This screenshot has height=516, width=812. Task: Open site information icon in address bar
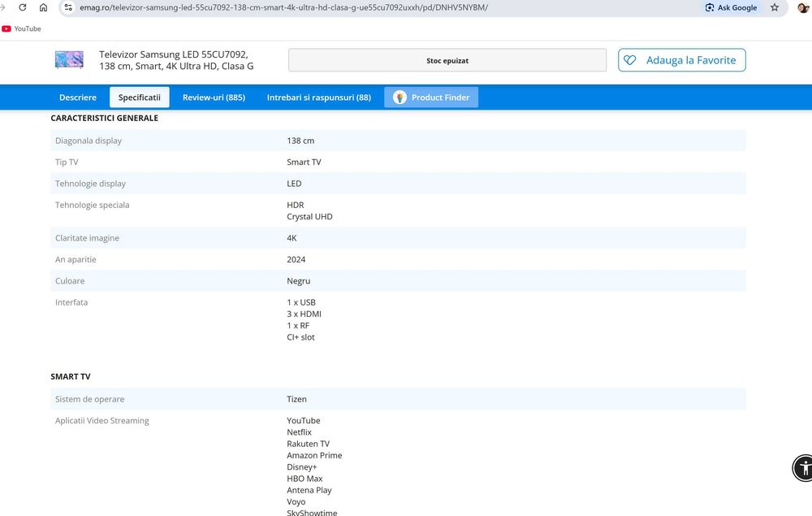68,7
